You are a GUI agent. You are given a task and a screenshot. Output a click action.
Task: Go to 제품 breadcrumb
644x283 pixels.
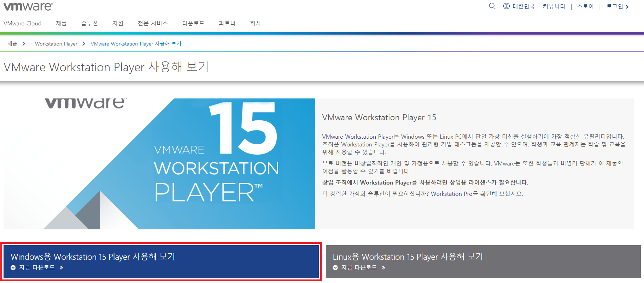pyautogui.click(x=12, y=44)
